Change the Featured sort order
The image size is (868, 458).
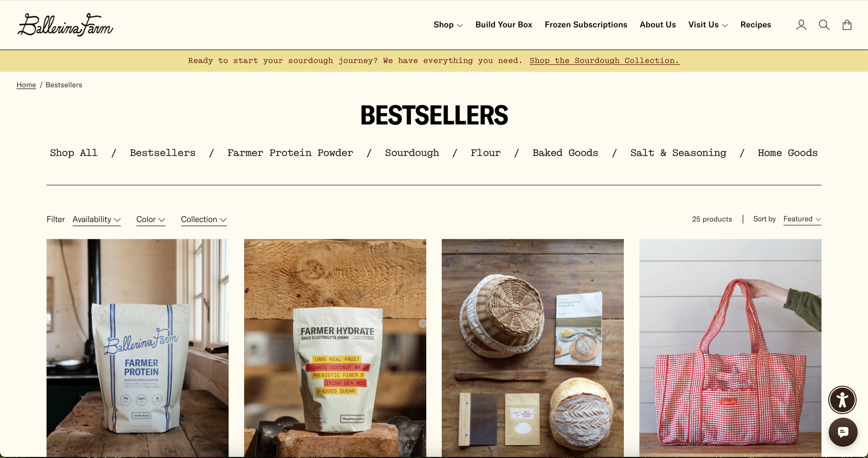(802, 219)
